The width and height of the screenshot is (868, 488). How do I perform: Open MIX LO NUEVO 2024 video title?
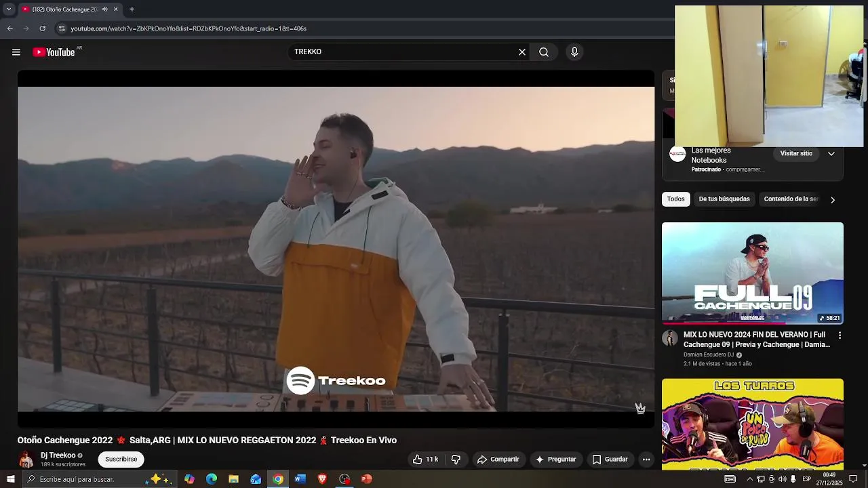pos(757,340)
